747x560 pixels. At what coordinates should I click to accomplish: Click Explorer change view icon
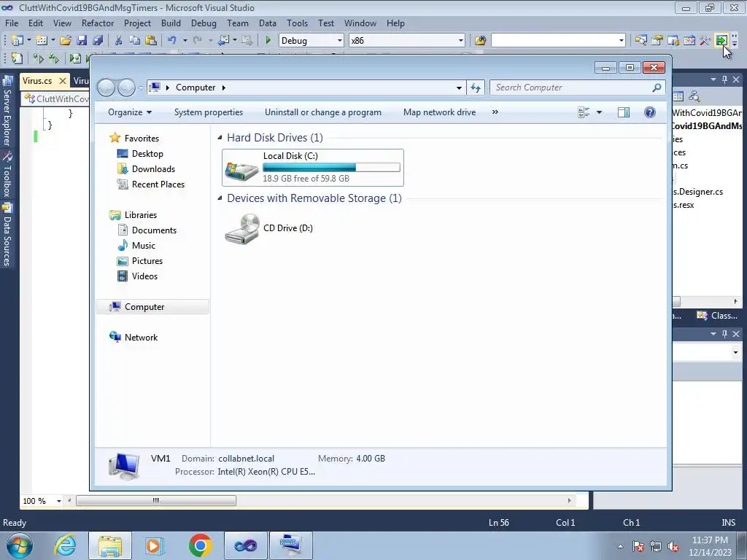coord(584,112)
